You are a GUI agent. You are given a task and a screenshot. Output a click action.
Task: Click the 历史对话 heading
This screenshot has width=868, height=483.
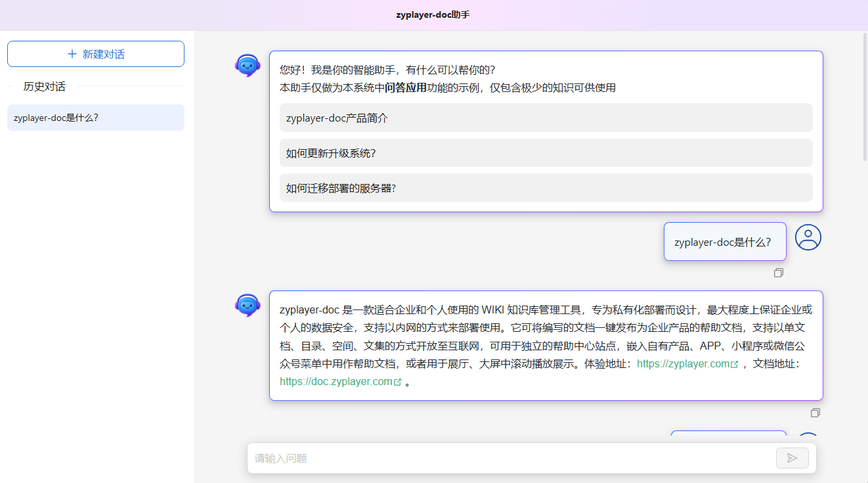coord(45,86)
